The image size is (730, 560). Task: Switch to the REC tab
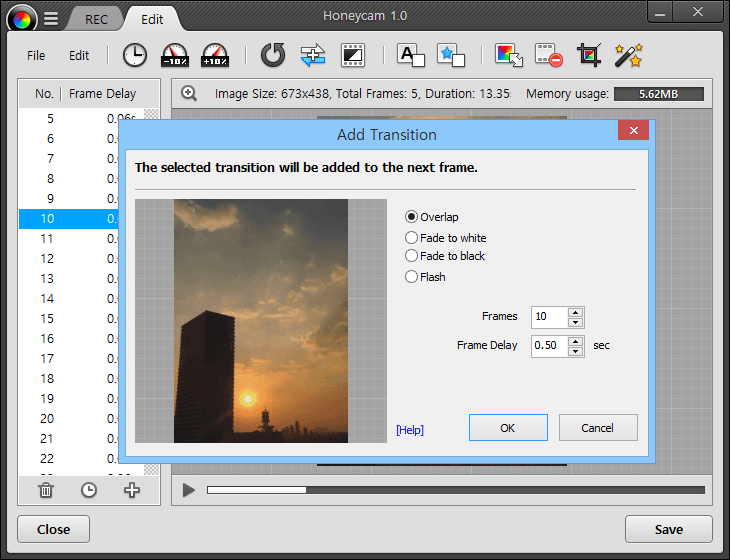click(x=96, y=20)
